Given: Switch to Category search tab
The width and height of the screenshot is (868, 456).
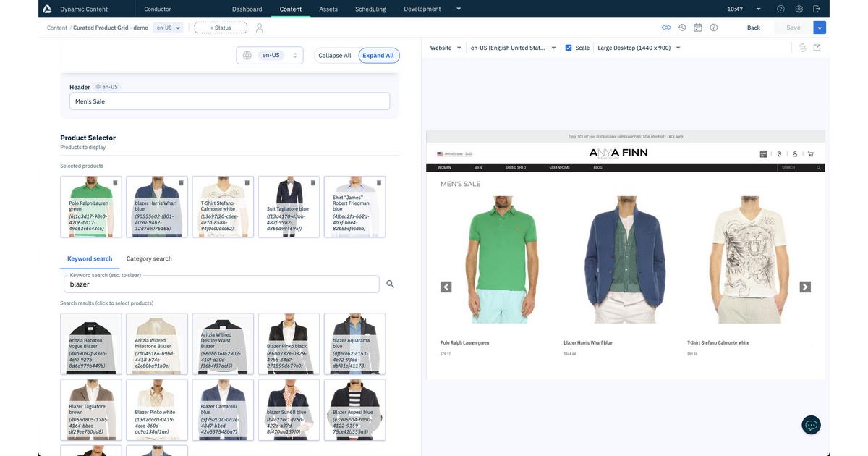Looking at the screenshot, I should click(149, 258).
